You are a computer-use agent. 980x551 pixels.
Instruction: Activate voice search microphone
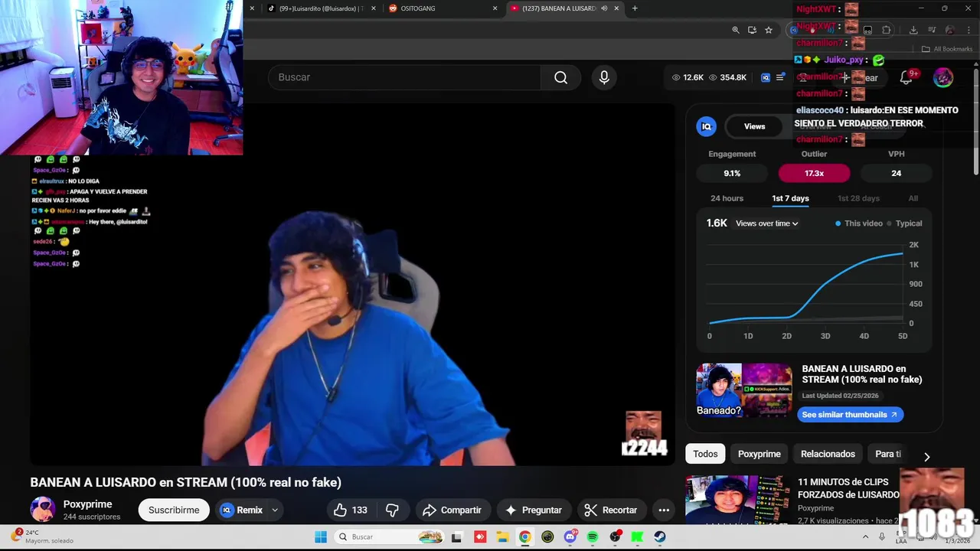pyautogui.click(x=604, y=77)
